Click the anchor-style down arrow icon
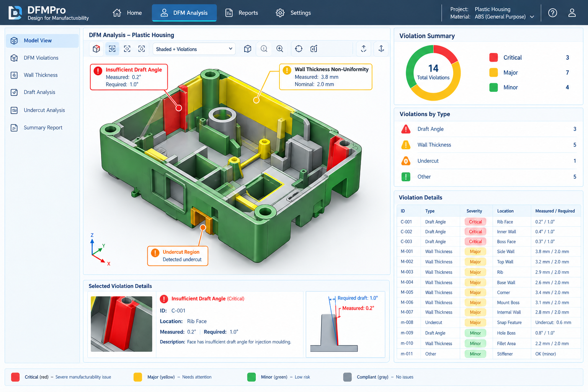Screen dimensions: 588x392 381,49
